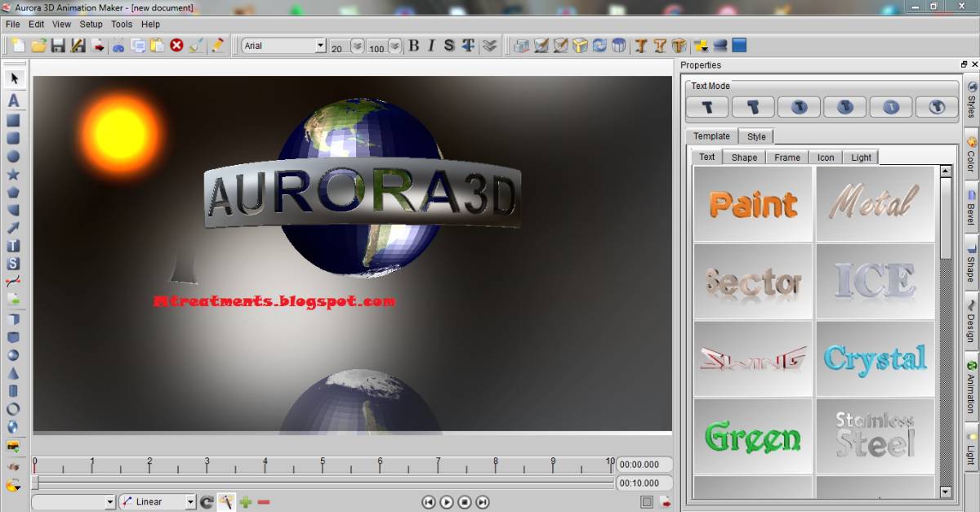Toggle the square loop box in timeline

tap(647, 502)
